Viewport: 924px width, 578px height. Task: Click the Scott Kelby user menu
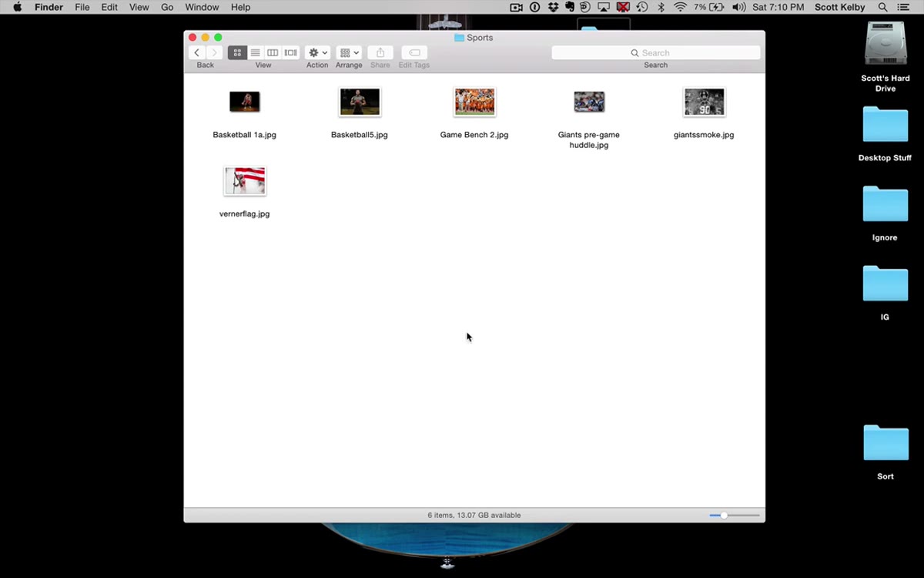coord(841,7)
